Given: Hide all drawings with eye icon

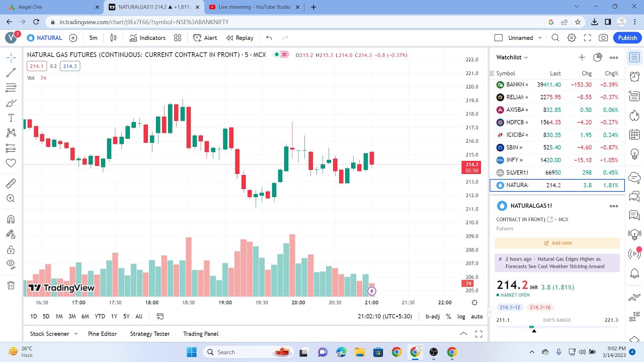Looking at the screenshot, I should (x=11, y=264).
